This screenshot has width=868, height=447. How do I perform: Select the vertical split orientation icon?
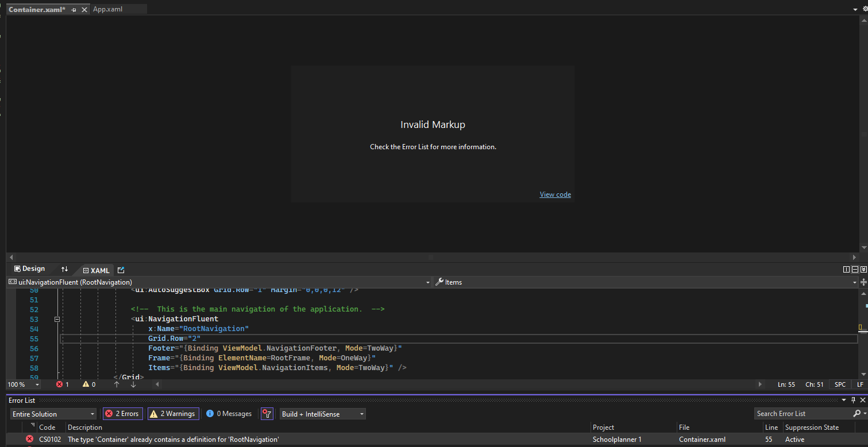[x=846, y=269]
